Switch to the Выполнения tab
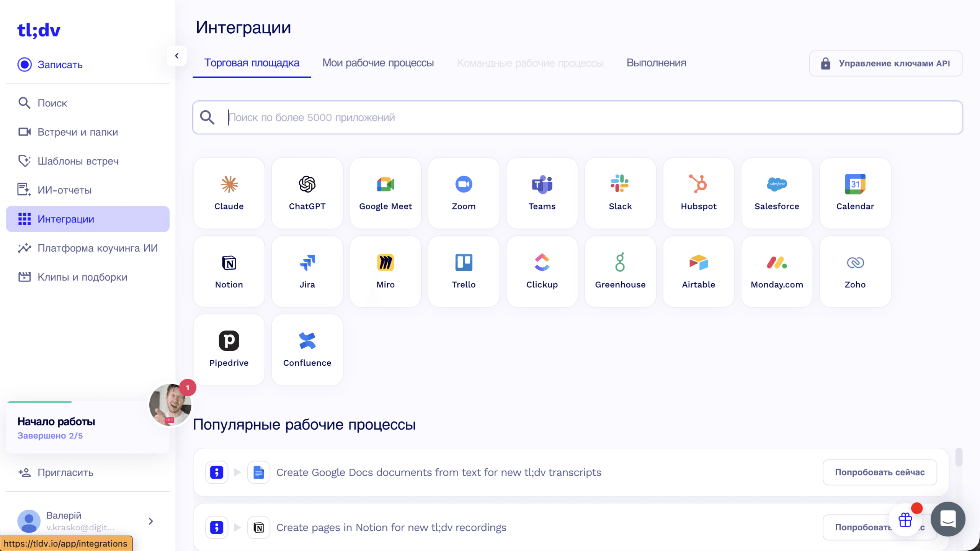Viewport: 980px width, 551px height. [656, 63]
